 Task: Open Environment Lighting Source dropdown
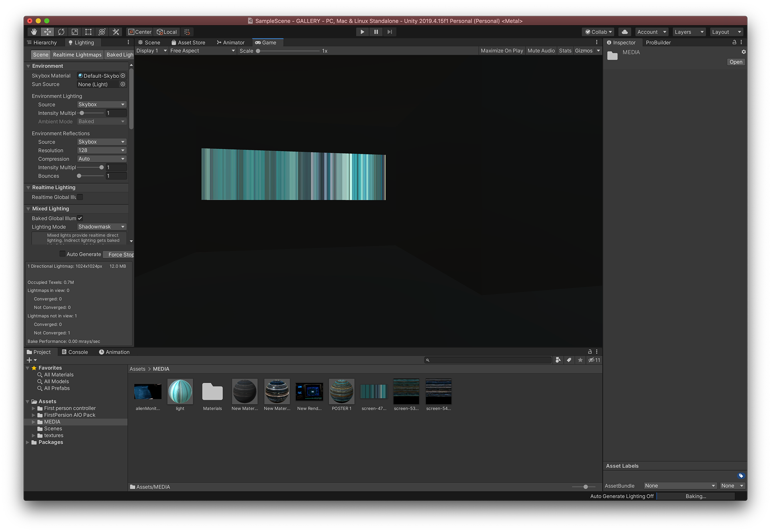tap(102, 104)
